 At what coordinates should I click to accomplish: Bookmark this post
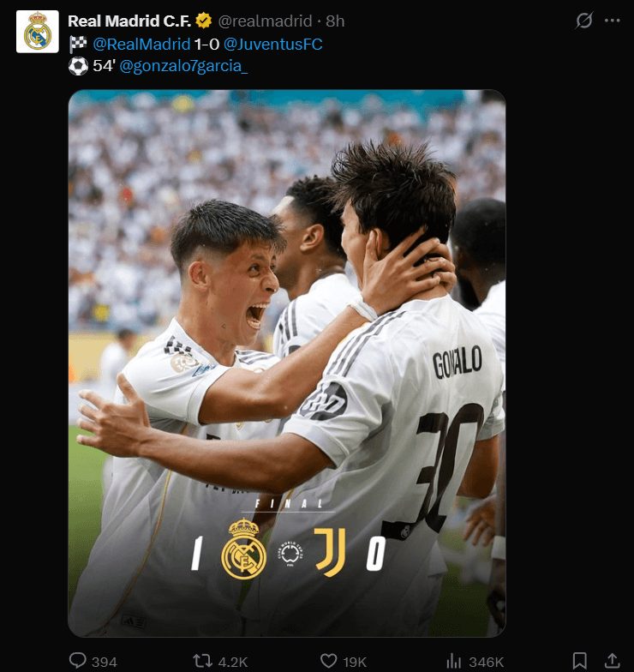point(579,660)
